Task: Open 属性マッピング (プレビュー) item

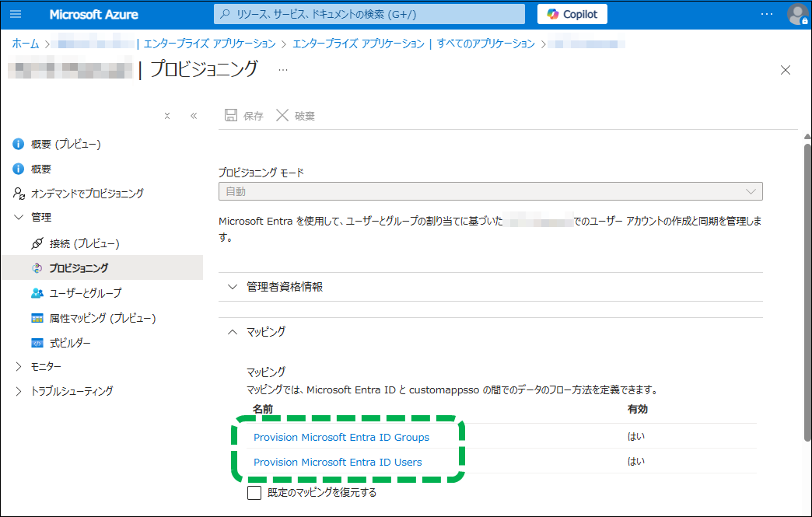Action: 103,318
